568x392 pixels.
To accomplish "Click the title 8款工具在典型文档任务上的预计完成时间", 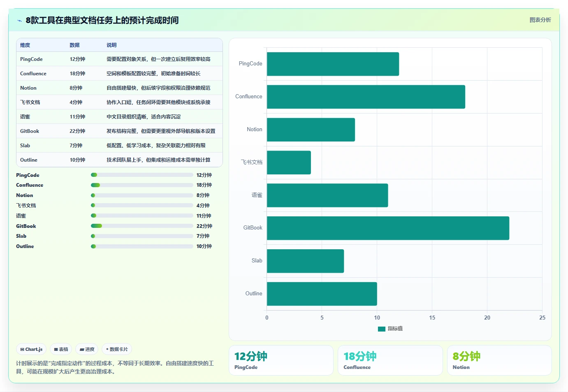I will tap(102, 20).
